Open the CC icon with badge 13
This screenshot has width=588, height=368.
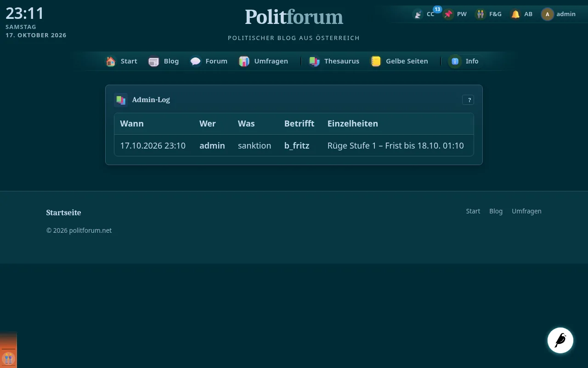click(x=418, y=14)
